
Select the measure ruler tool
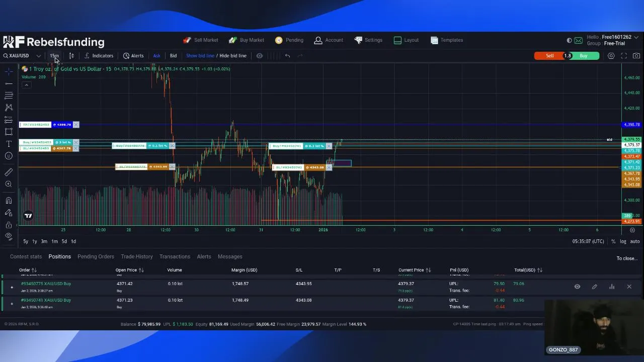coord(9,172)
